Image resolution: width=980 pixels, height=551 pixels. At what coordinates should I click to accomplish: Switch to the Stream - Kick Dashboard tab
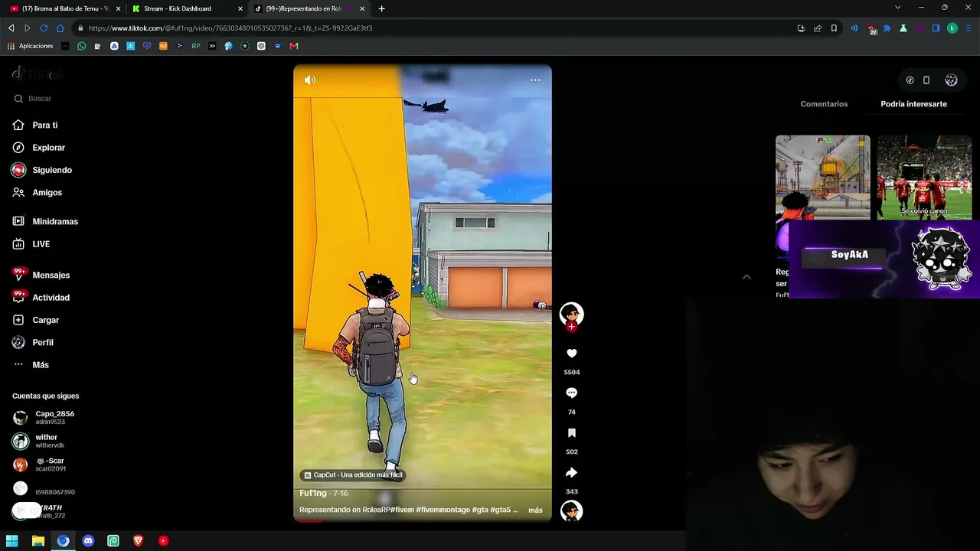pyautogui.click(x=188, y=8)
